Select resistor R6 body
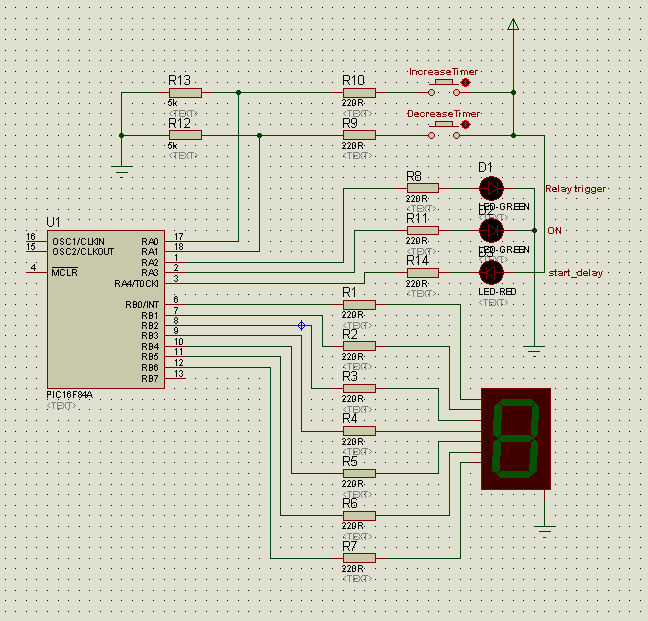Viewport: 648px width, 621px height. 359,515
